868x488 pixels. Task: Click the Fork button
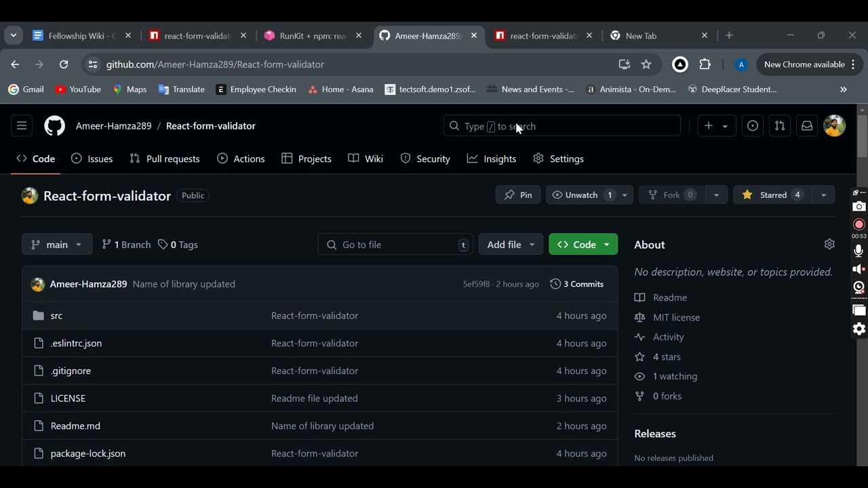672,195
